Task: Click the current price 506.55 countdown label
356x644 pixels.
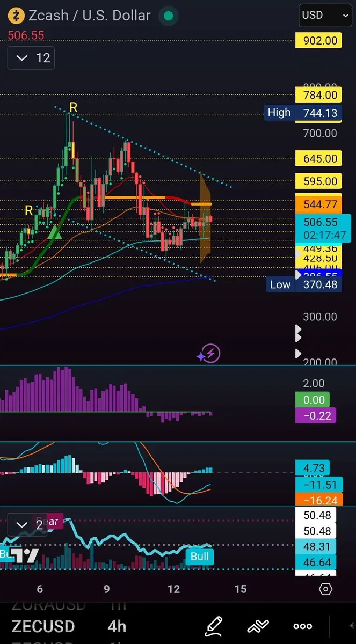Action: tap(323, 228)
